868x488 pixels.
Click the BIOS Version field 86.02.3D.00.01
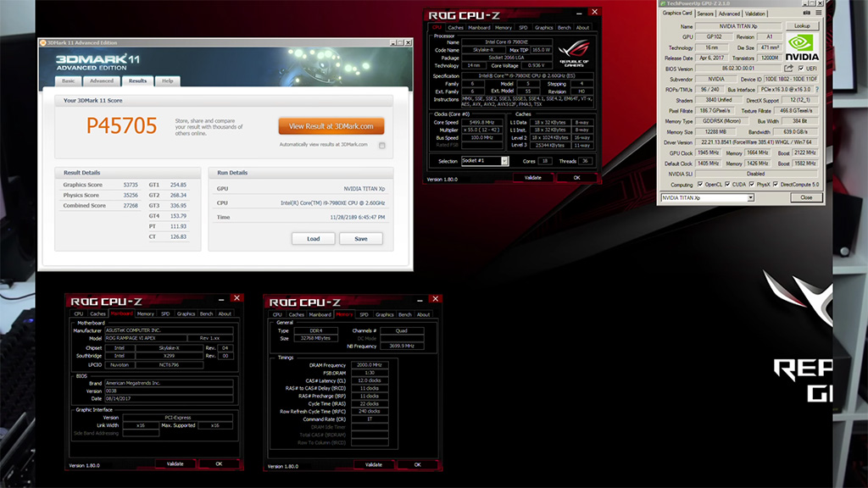tap(738, 68)
